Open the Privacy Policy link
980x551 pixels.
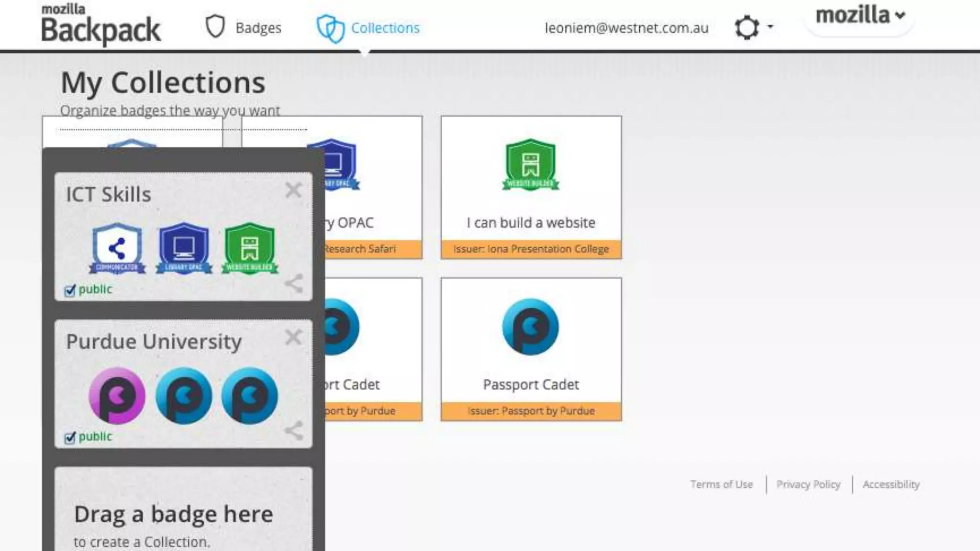click(808, 485)
